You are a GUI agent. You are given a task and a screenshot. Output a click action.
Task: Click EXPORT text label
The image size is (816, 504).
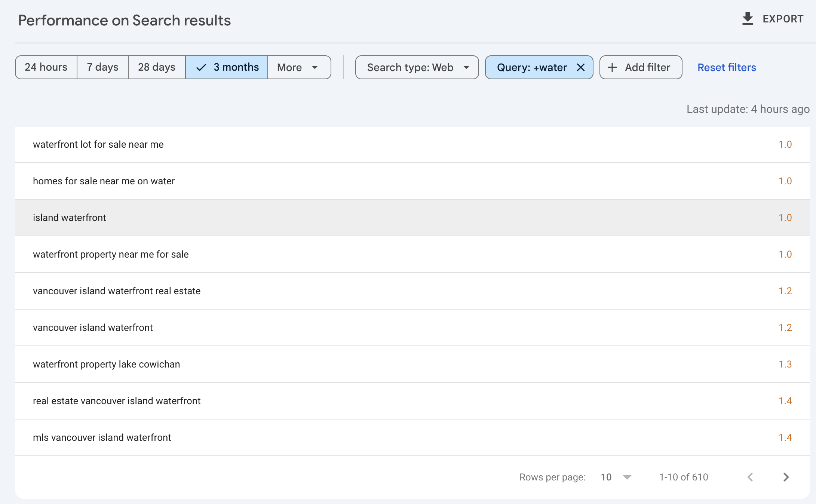(783, 19)
